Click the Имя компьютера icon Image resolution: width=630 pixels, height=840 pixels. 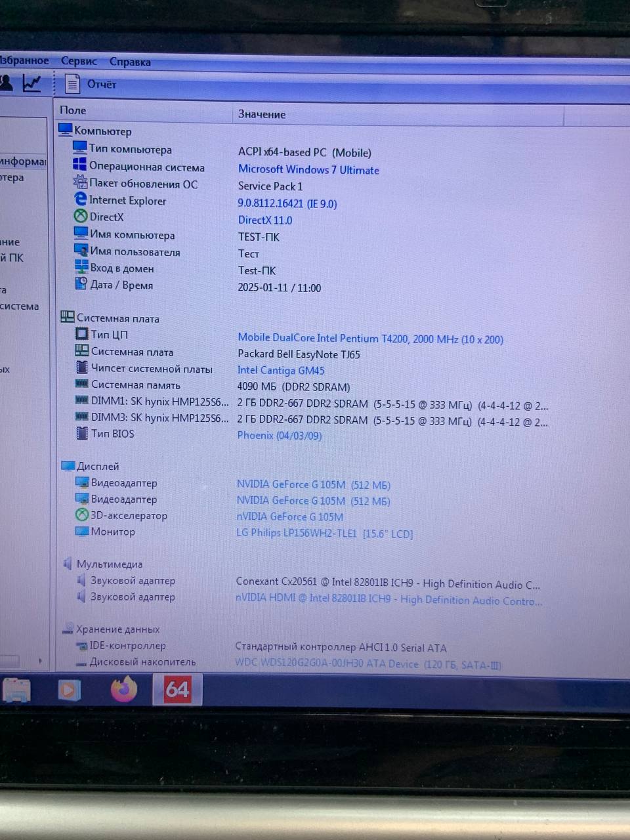[81, 233]
